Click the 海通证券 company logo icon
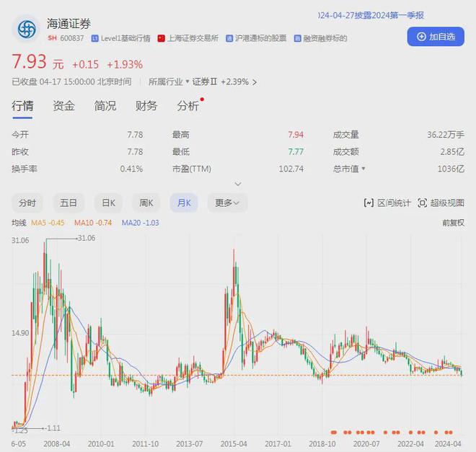The height and width of the screenshot is (452, 476). tap(27, 29)
